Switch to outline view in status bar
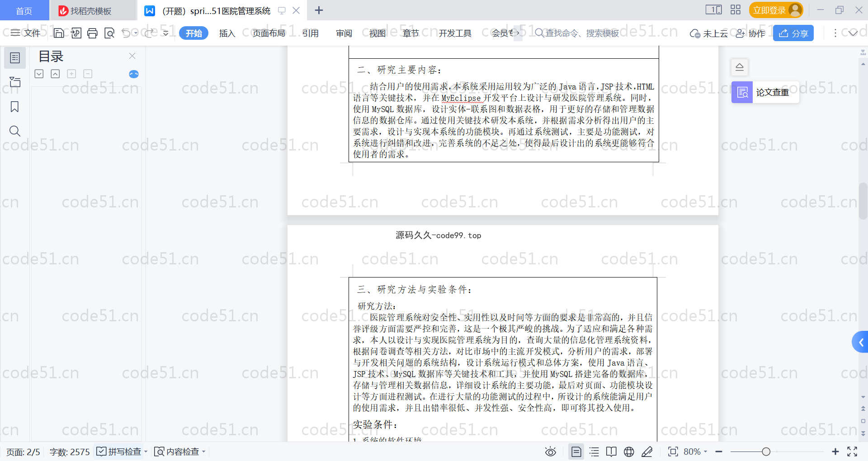Image resolution: width=868 pixels, height=461 pixels. coord(594,452)
